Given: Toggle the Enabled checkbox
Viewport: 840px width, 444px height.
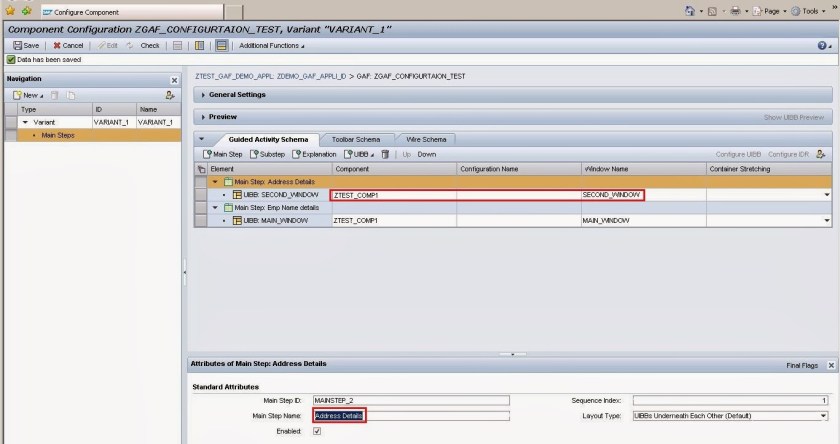Looking at the screenshot, I should pos(317,431).
